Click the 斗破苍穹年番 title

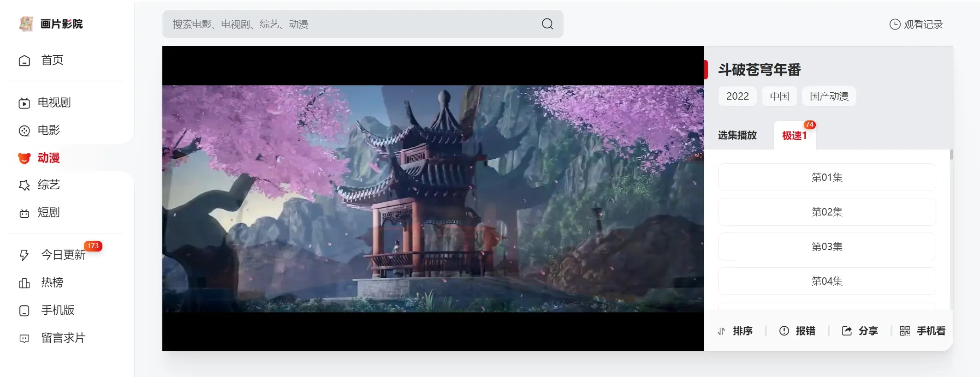(759, 70)
